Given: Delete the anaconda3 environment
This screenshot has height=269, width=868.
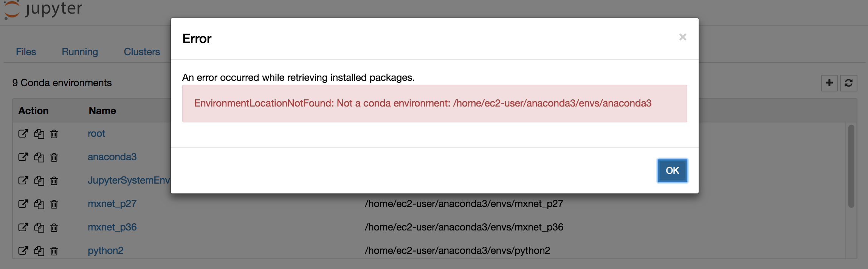Looking at the screenshot, I should [54, 157].
